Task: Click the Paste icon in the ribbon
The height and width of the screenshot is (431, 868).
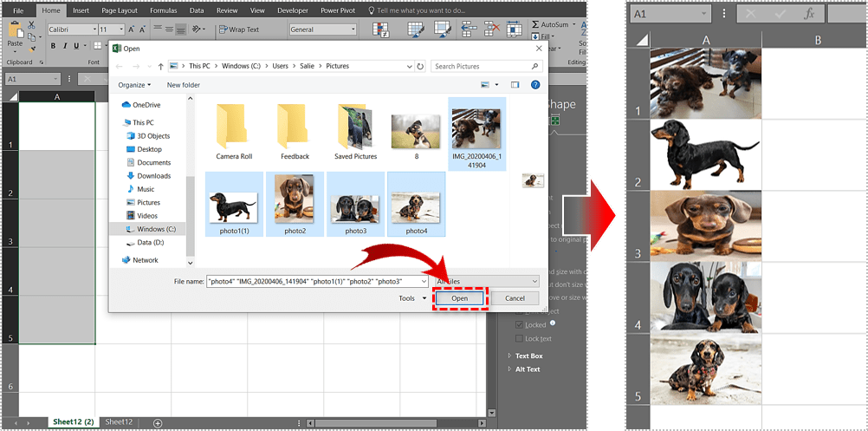Action: 15,33
